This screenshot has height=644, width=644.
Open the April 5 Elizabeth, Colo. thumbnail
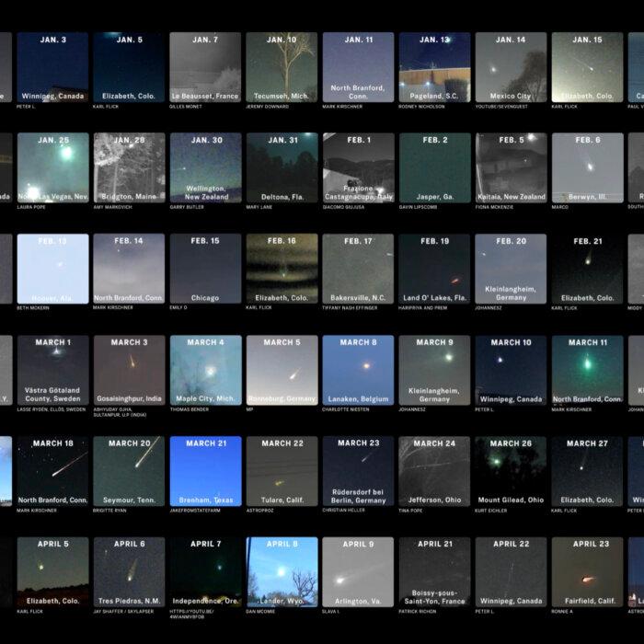[x=53, y=572]
